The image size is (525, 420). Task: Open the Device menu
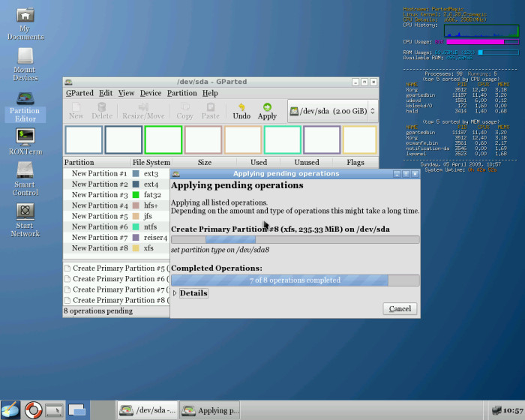point(151,93)
